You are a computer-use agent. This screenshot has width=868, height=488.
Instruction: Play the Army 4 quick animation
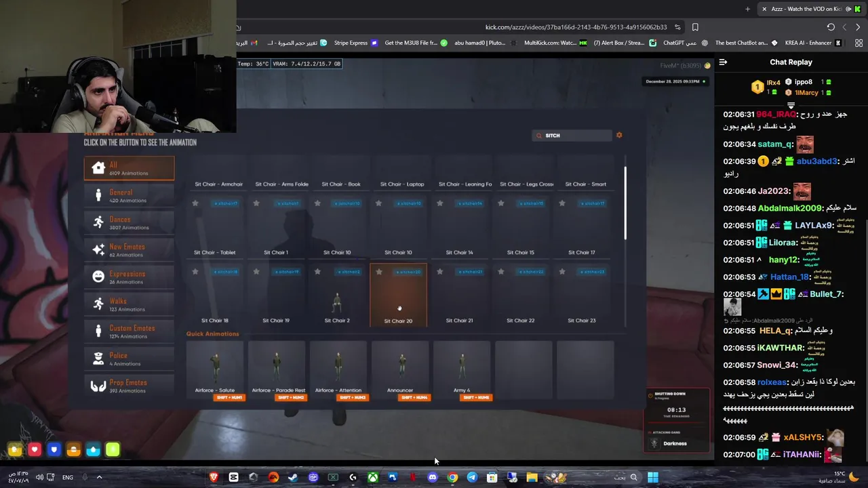tap(462, 371)
